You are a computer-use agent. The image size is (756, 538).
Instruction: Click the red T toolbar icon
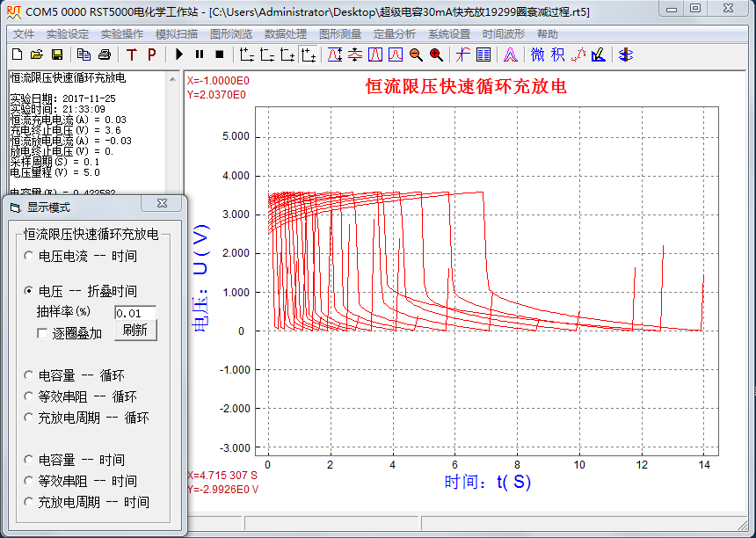click(132, 55)
